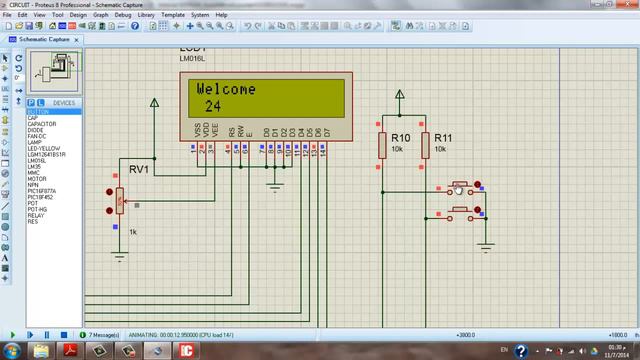
Task: Select LED-YELLOW in the devices list
Action: tap(44, 149)
